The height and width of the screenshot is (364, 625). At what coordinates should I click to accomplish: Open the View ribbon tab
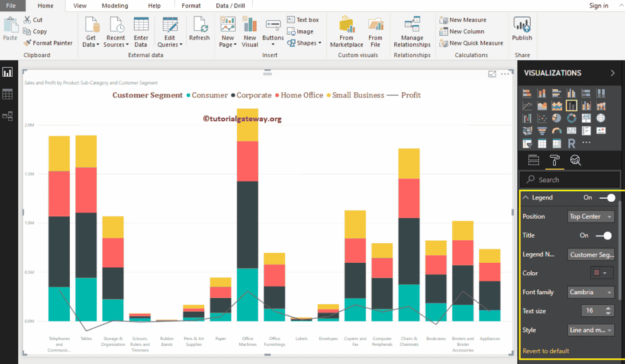(79, 6)
